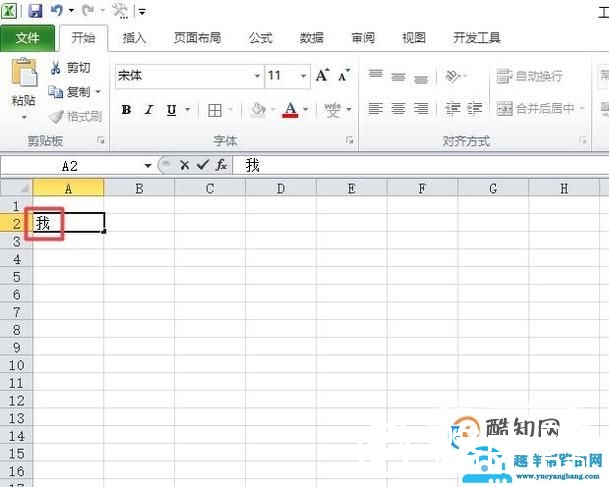Click the formula bar showing 我

(x=421, y=165)
